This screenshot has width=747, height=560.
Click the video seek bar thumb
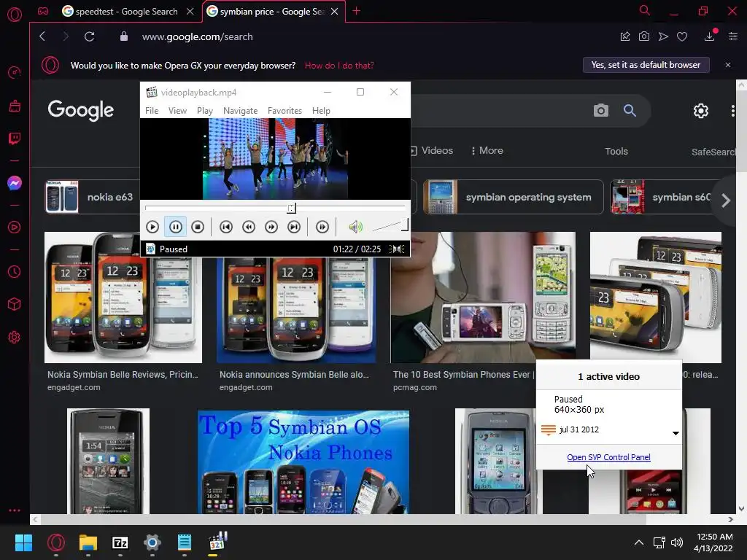(291, 208)
